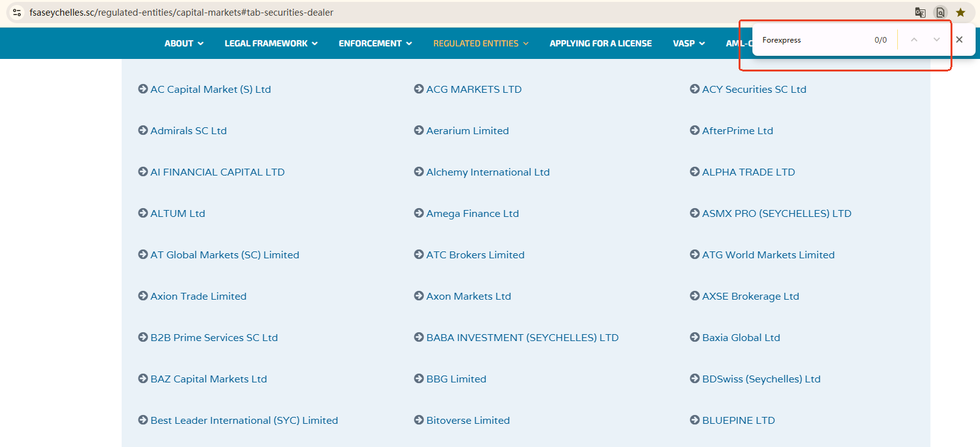Viewport: 980px width, 447px height.
Task: Close the find bar
Action: point(959,39)
